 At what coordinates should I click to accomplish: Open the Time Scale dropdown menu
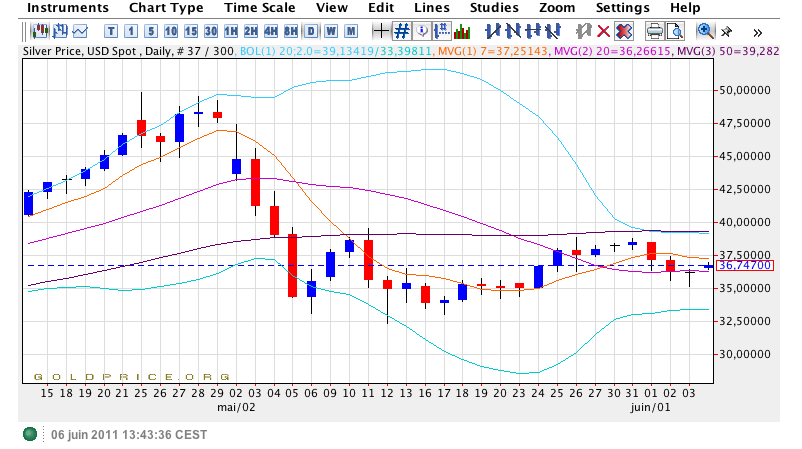point(259,8)
